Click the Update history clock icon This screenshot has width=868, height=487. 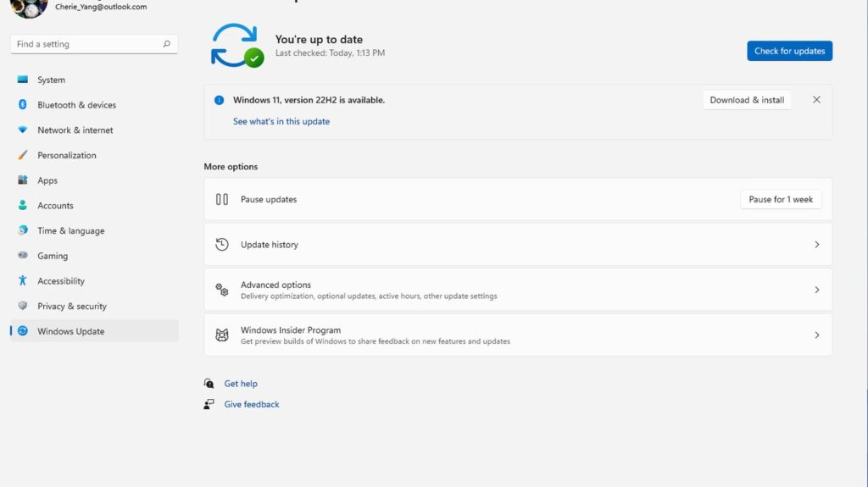pyautogui.click(x=222, y=245)
